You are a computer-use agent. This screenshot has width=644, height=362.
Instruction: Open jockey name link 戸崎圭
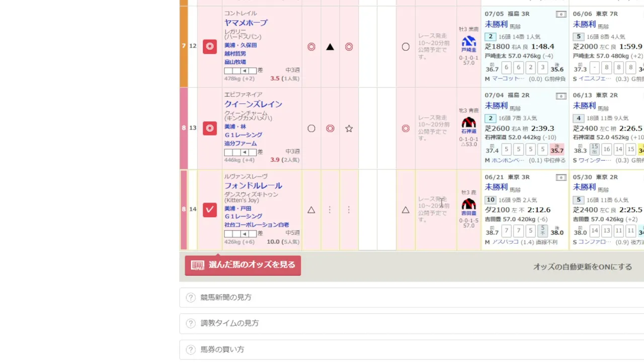click(469, 50)
